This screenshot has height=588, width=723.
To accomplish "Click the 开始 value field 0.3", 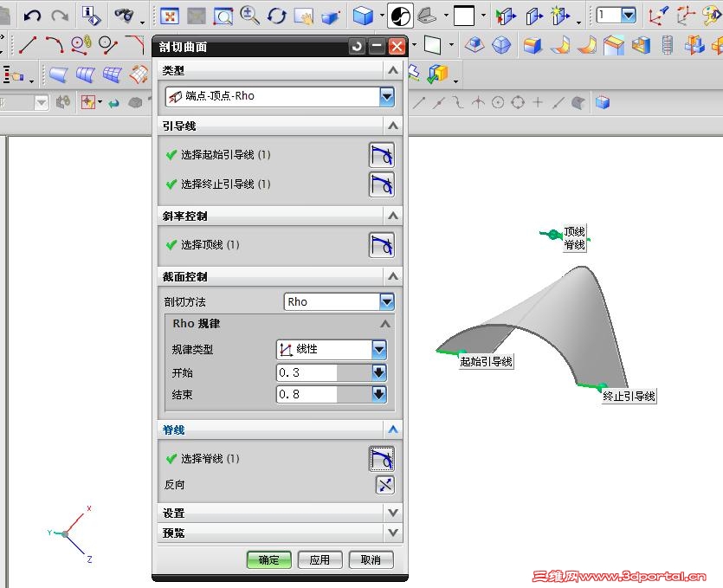I will pyautogui.click(x=324, y=372).
